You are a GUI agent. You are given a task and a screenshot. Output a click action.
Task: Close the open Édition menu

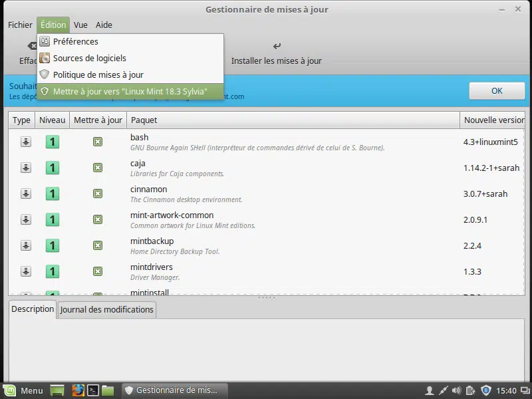[x=53, y=25]
